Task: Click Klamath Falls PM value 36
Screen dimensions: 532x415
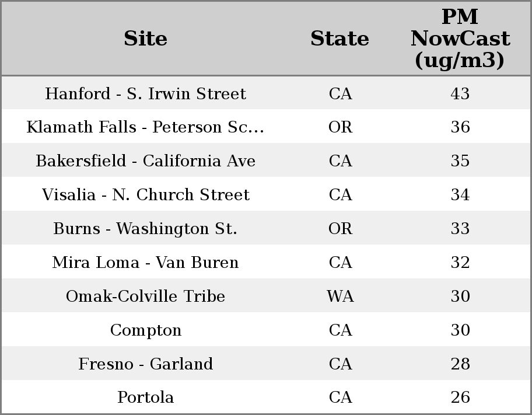Action: pos(460,127)
